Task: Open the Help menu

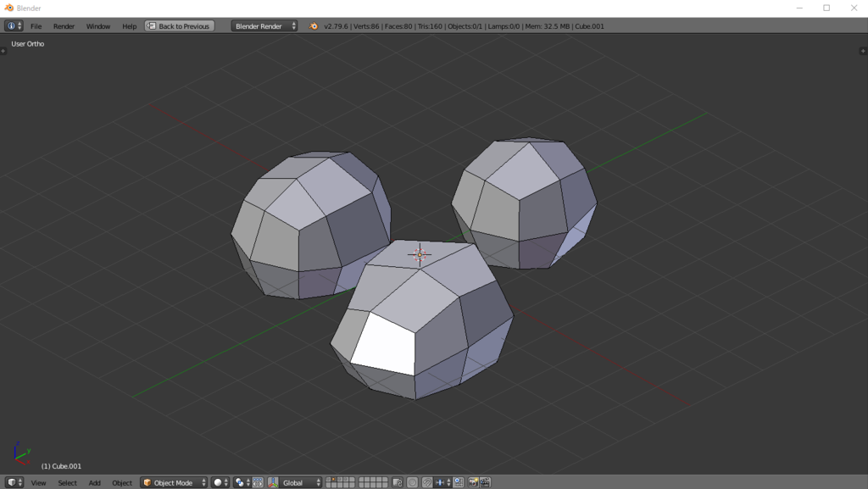Action: coord(129,26)
